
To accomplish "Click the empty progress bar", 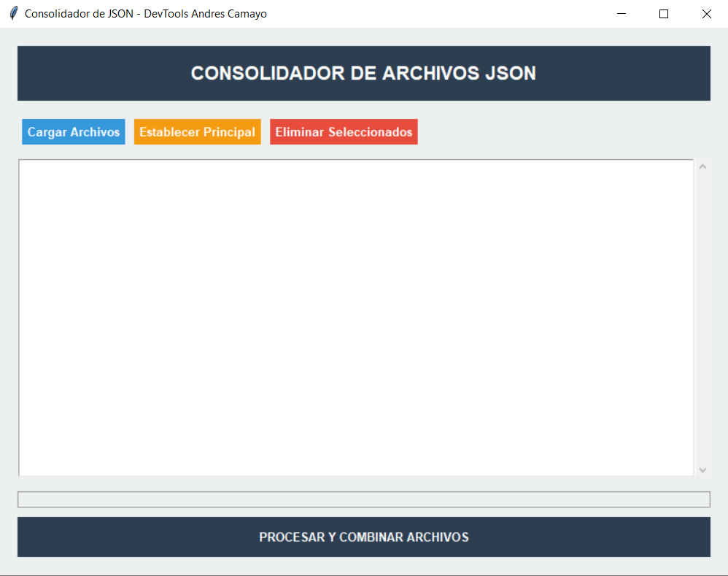I will 363,499.
